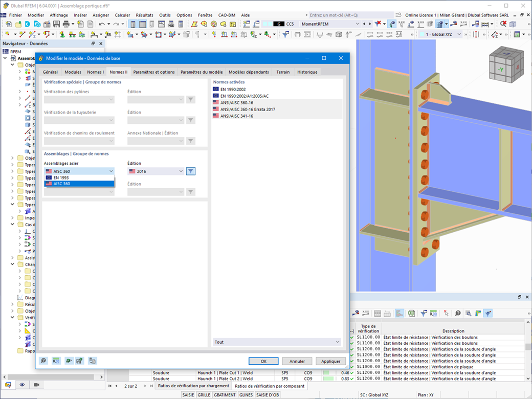Click the OK button
The width and height of the screenshot is (532, 399).
point(263,361)
